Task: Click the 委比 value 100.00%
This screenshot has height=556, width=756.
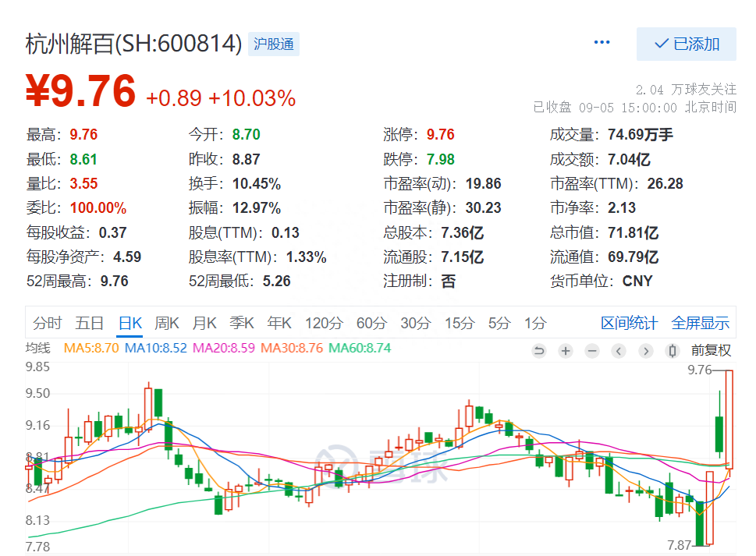Action: [x=98, y=208]
